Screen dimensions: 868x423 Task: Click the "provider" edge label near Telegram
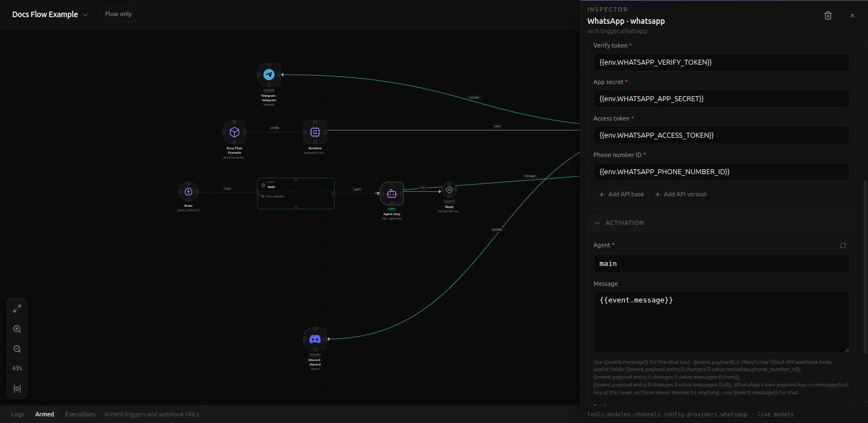[x=474, y=97]
